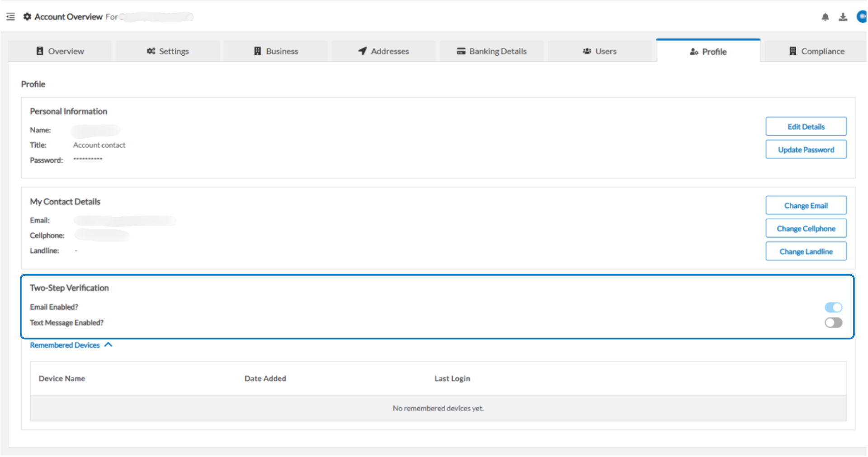Click the Change Cellphone button

coord(806,229)
